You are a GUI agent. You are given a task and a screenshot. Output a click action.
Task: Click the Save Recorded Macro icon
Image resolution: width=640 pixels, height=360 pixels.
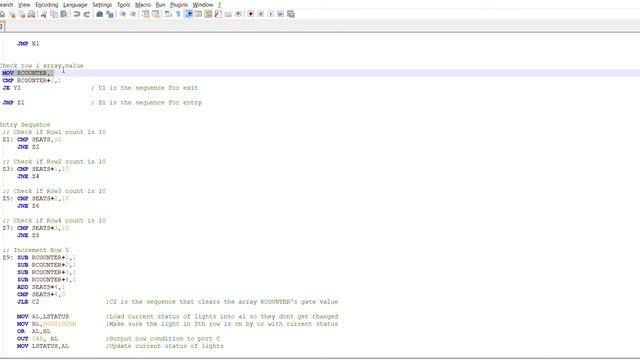pos(291,14)
